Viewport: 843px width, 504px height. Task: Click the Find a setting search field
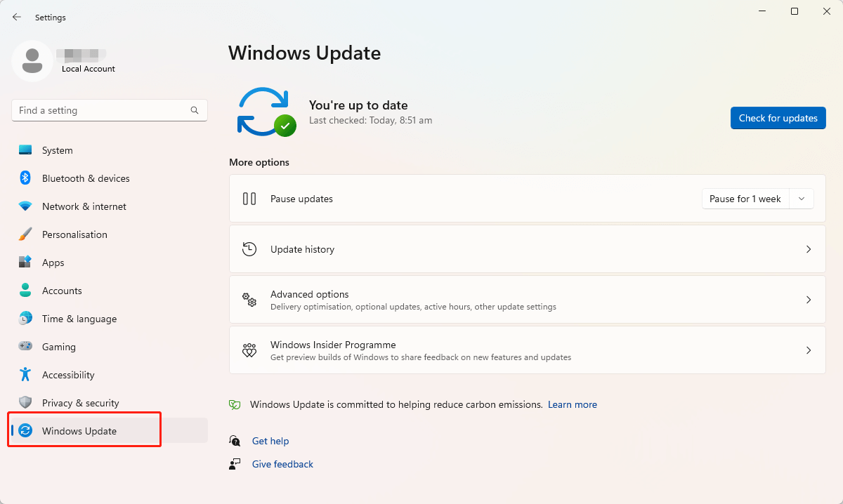(x=110, y=110)
